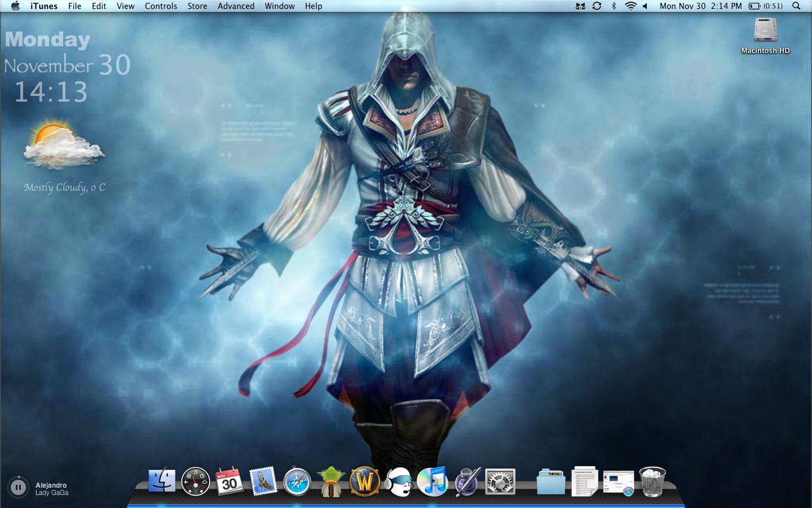Open the Edit menu
812x508 pixels.
coord(99,6)
